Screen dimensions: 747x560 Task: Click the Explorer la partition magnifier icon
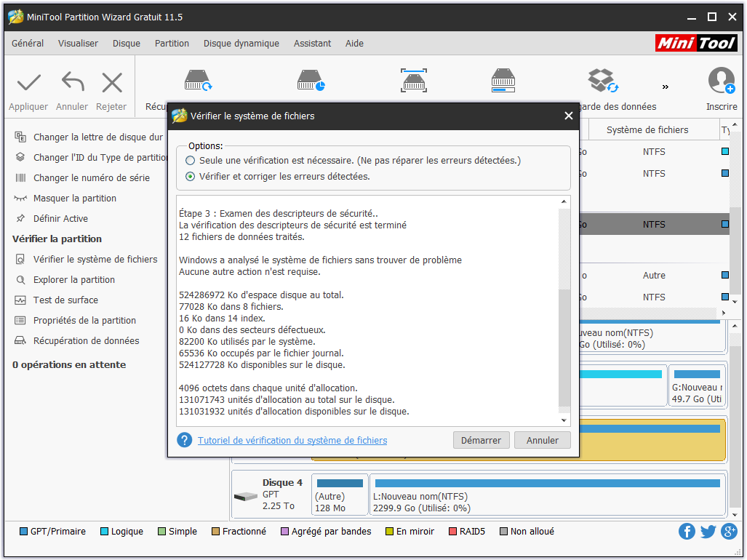point(20,279)
